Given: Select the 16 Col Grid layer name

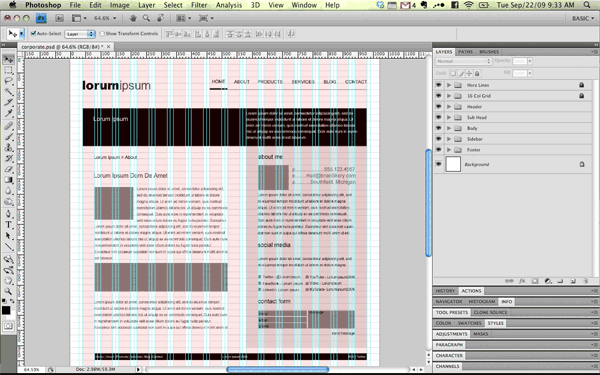Looking at the screenshot, I should click(478, 96).
